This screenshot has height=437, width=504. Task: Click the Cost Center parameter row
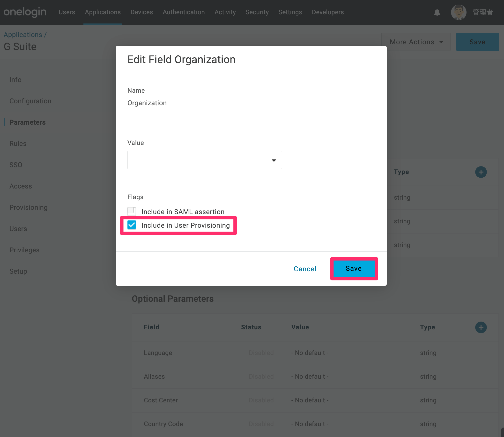[x=315, y=400]
